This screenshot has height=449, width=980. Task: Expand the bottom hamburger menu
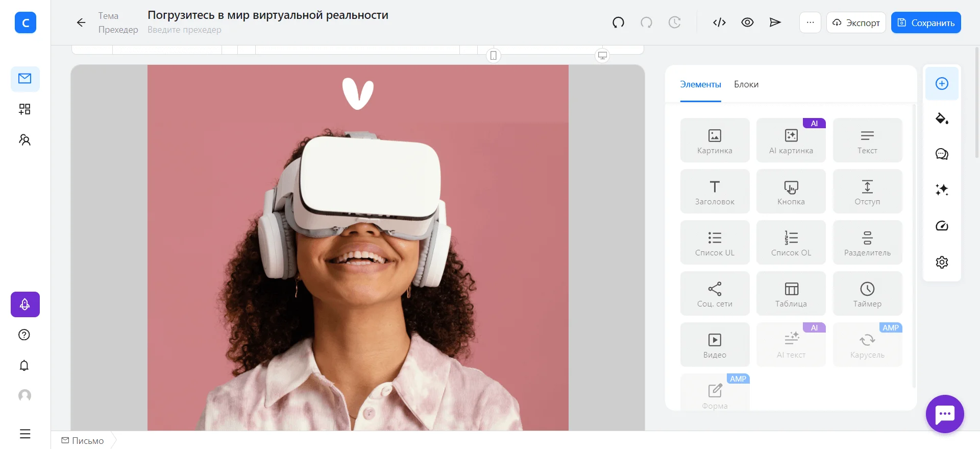[x=25, y=434]
